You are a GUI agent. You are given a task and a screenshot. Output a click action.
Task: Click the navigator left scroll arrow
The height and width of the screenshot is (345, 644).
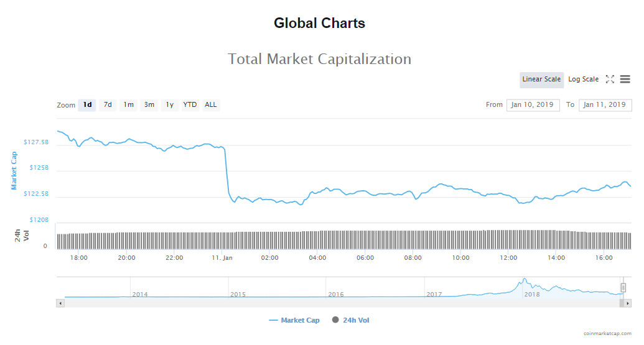60,303
